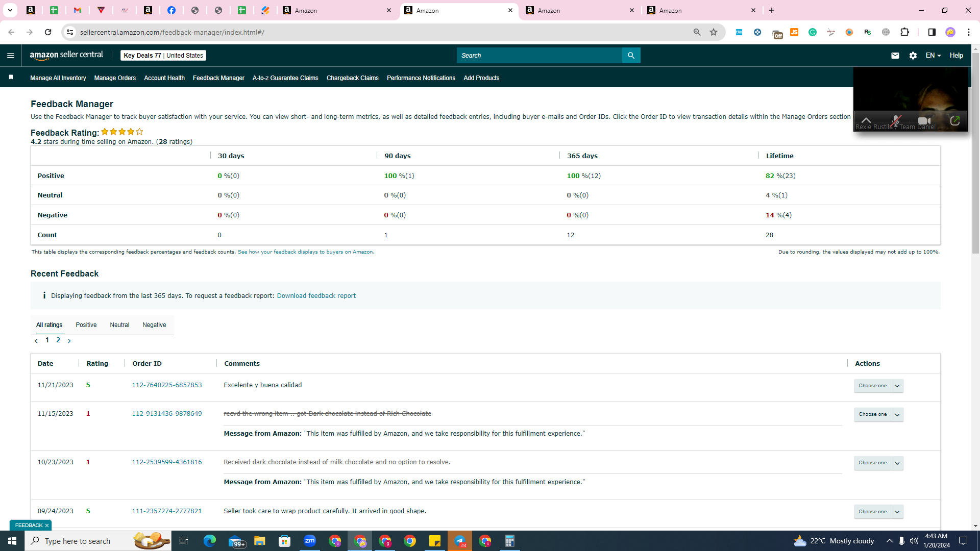Click the bookmark flag icon in the favorites bar
980x551 pixels.
point(11,78)
